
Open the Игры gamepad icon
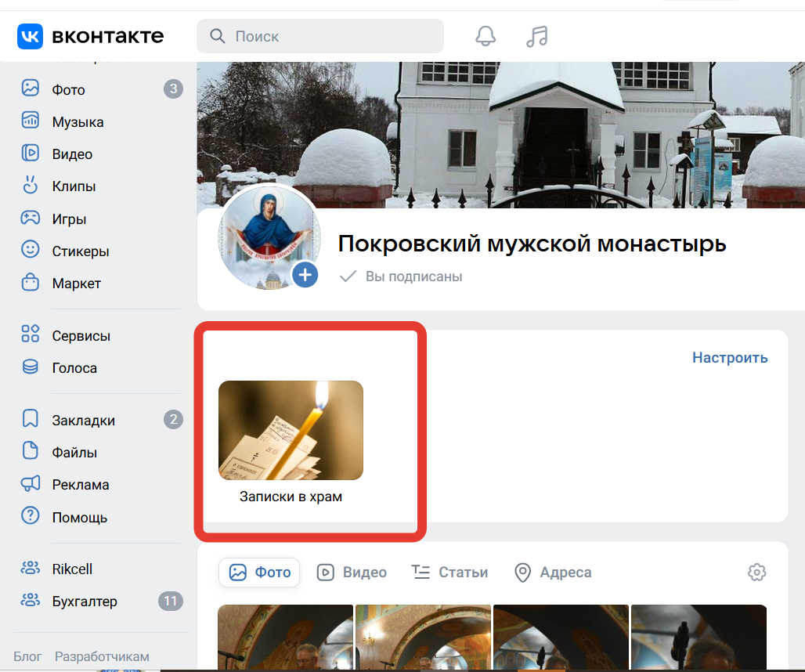31,219
